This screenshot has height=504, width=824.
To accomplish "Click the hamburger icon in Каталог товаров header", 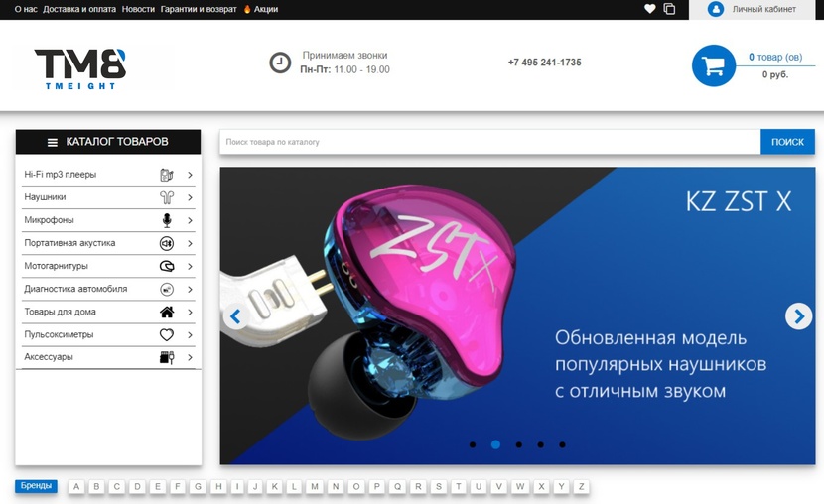I will point(53,142).
